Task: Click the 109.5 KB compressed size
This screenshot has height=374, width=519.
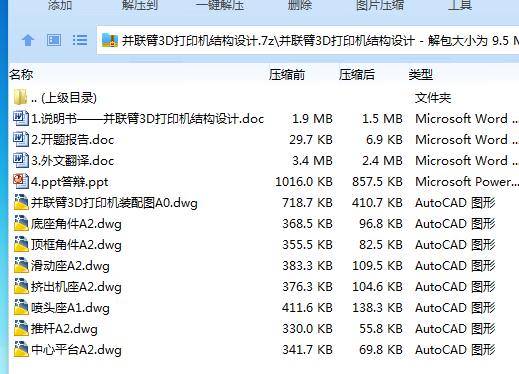Action: click(377, 266)
